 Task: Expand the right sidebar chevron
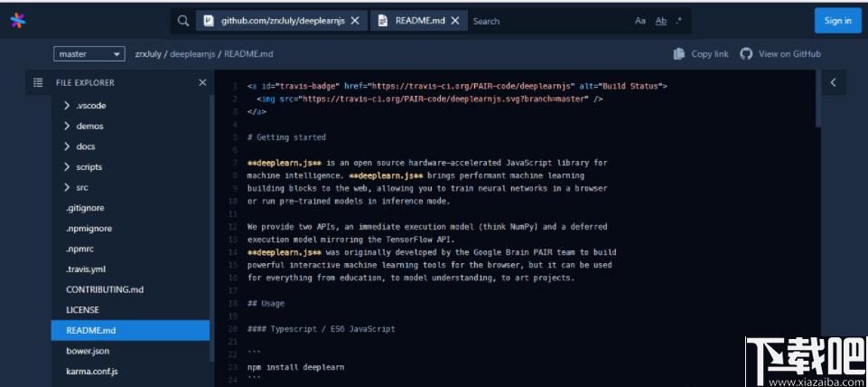pyautogui.click(x=833, y=82)
